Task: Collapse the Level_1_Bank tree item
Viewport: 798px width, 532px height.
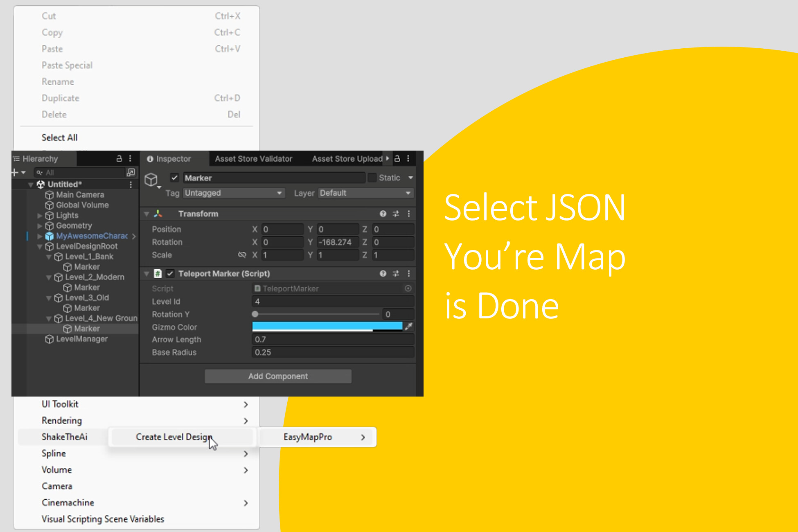Action: point(49,257)
